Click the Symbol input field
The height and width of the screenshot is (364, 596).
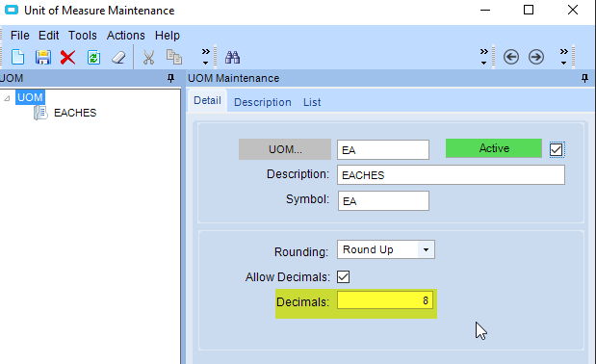pyautogui.click(x=383, y=200)
